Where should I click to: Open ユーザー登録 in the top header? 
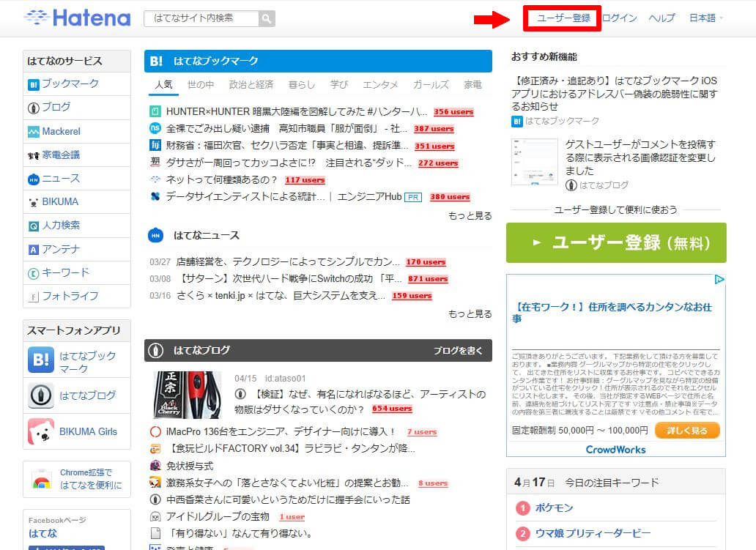point(563,18)
